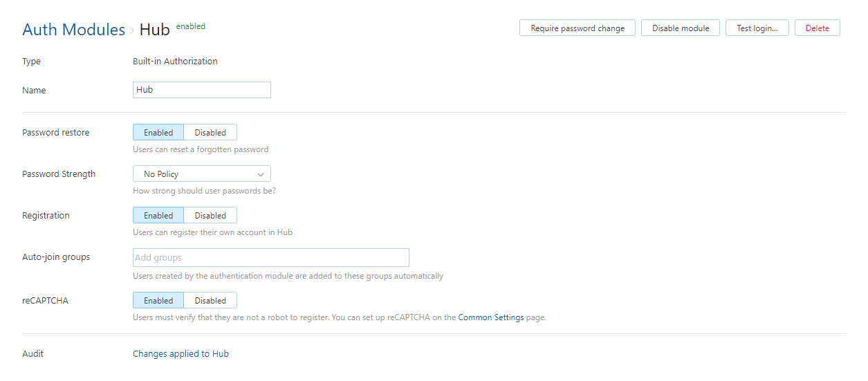Set reCAPTCHA to Disabled
This screenshot has width=868, height=381.
(x=210, y=300)
